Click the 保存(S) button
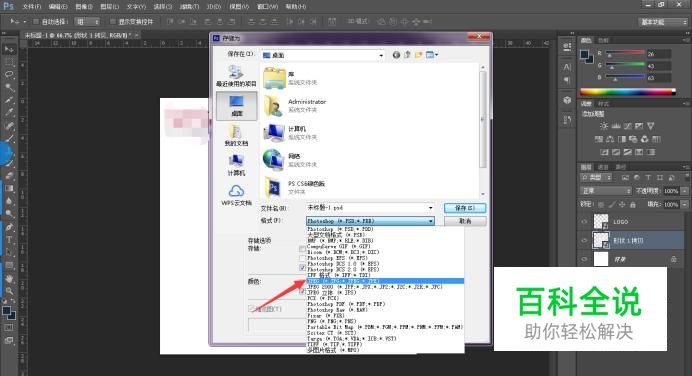The height and width of the screenshot is (376, 692). (465, 207)
